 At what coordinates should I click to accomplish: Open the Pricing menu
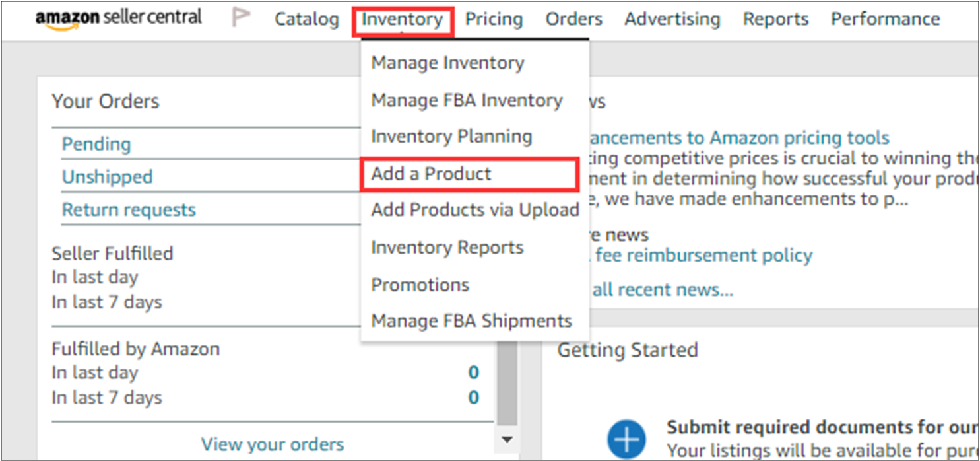[494, 20]
